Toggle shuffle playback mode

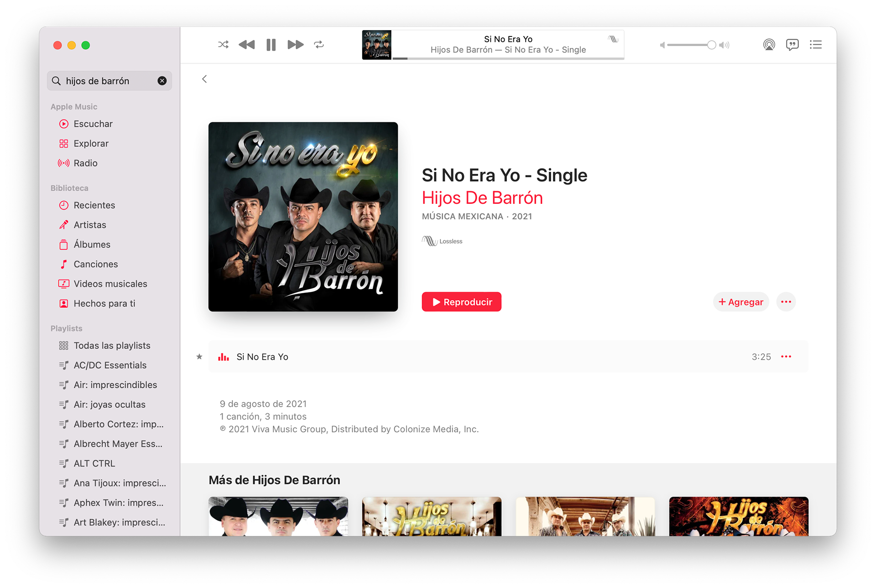[223, 45]
